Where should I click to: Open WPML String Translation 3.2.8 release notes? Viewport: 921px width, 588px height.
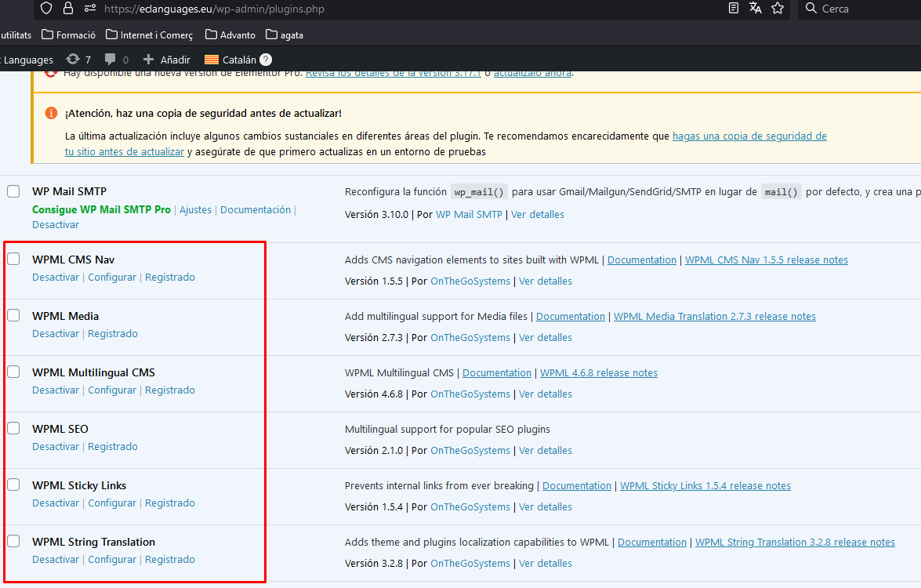796,543
